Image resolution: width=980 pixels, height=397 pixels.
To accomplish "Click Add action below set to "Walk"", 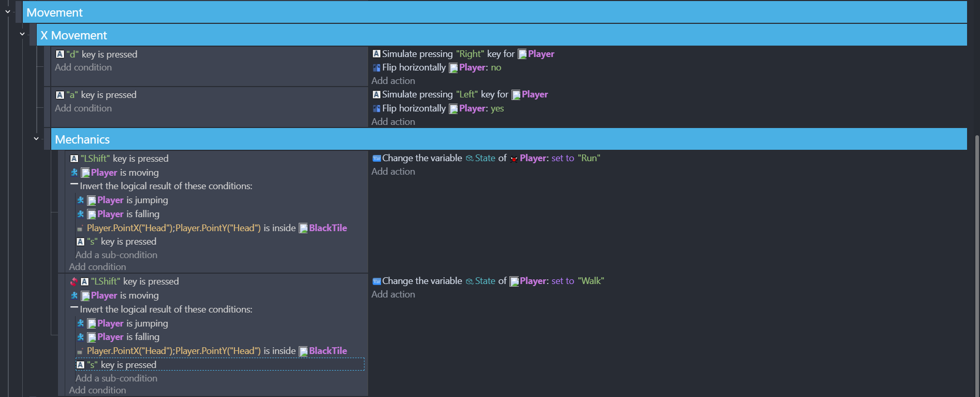I will point(393,294).
